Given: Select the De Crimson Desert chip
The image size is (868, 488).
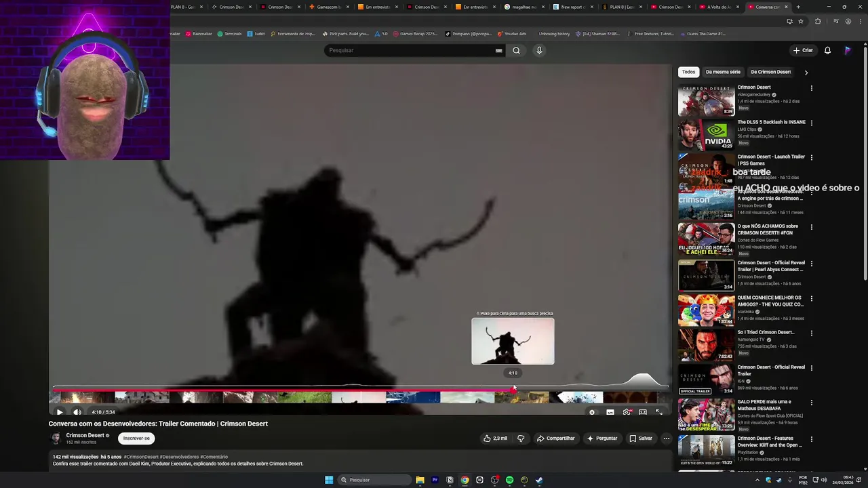Looking at the screenshot, I should pos(771,72).
